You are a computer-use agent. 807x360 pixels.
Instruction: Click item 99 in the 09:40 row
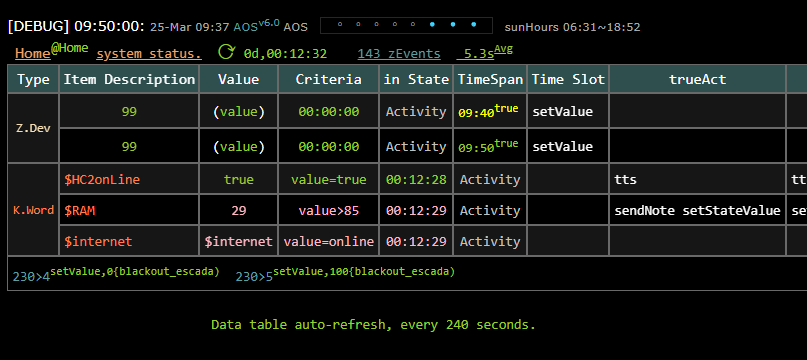pyautogui.click(x=129, y=111)
